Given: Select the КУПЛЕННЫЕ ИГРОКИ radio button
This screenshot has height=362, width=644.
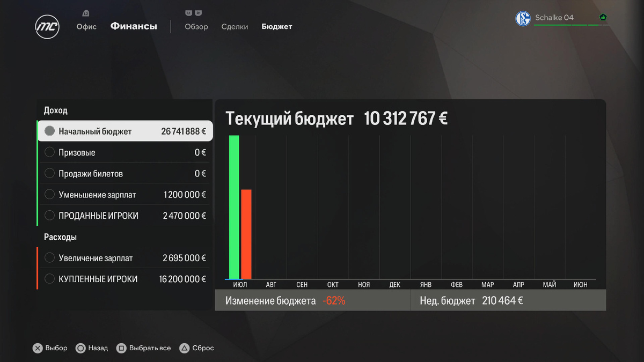Looking at the screenshot, I should [x=49, y=278].
